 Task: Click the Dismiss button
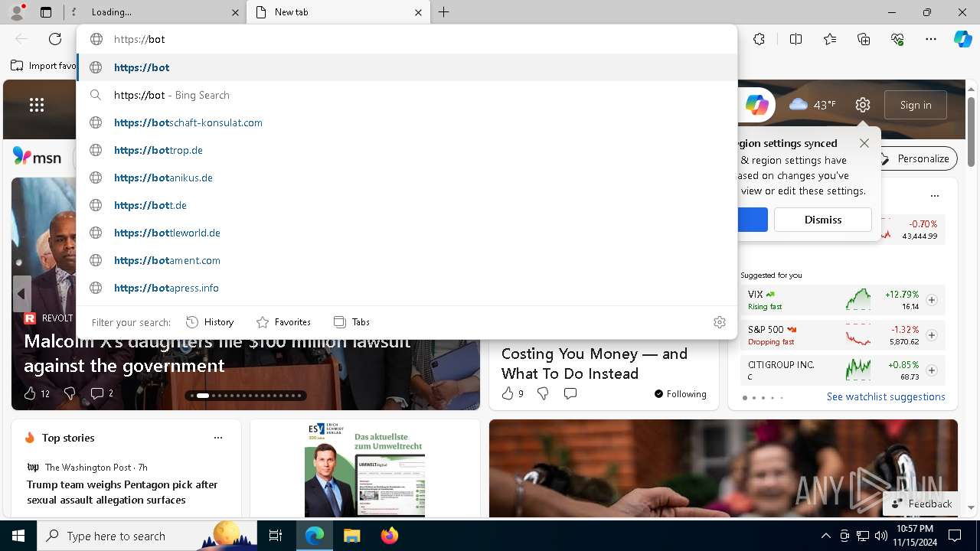coord(823,220)
